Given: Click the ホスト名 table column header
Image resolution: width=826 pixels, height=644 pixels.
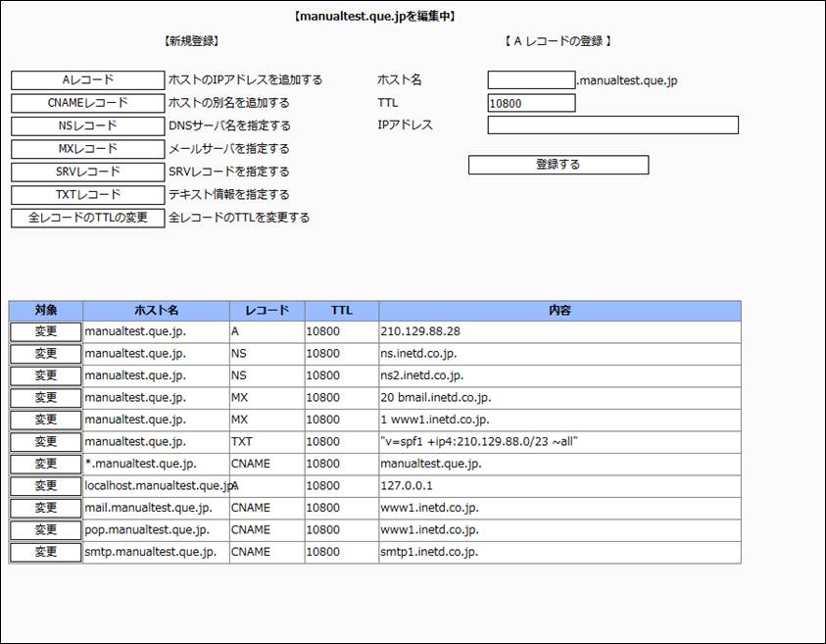Looking at the screenshot, I should point(157,311).
